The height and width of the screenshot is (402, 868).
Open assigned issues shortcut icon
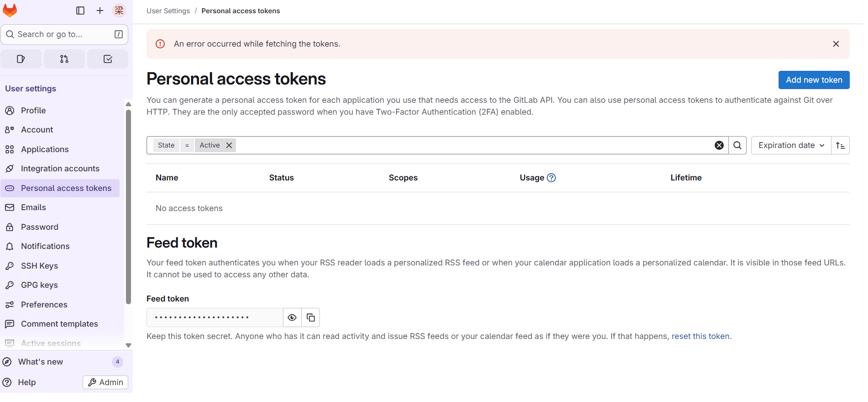(21, 59)
